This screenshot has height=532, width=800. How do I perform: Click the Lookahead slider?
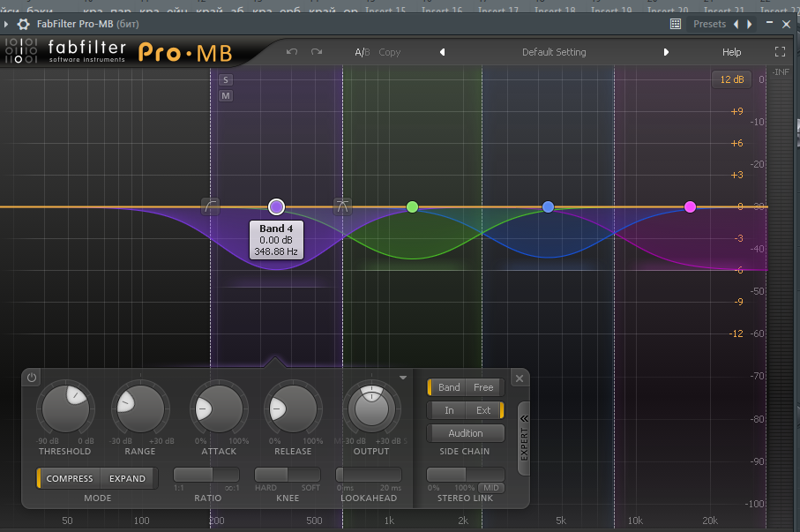[369, 475]
